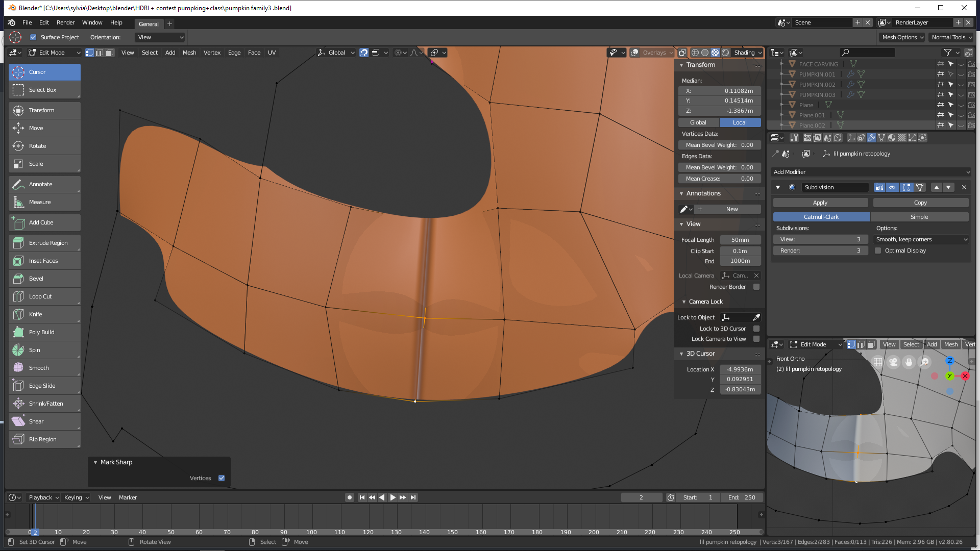Pick the Spin tool
The height and width of the screenshot is (551, 980).
(44, 350)
